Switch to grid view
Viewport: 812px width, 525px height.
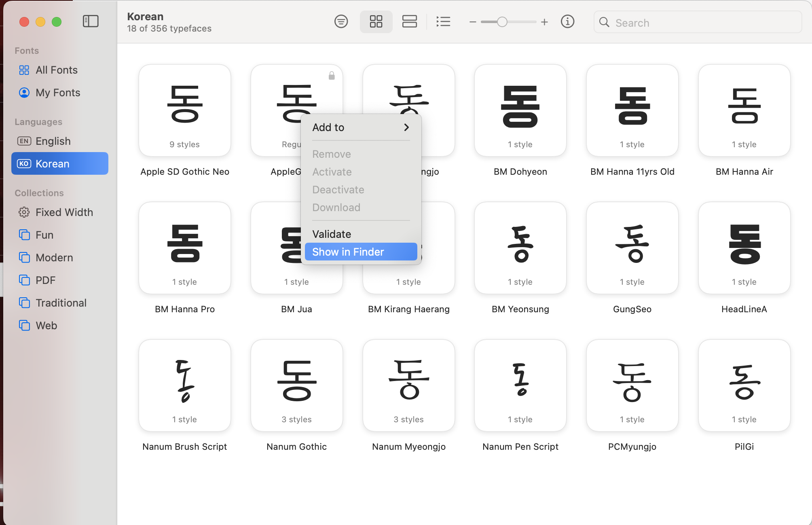(x=376, y=21)
